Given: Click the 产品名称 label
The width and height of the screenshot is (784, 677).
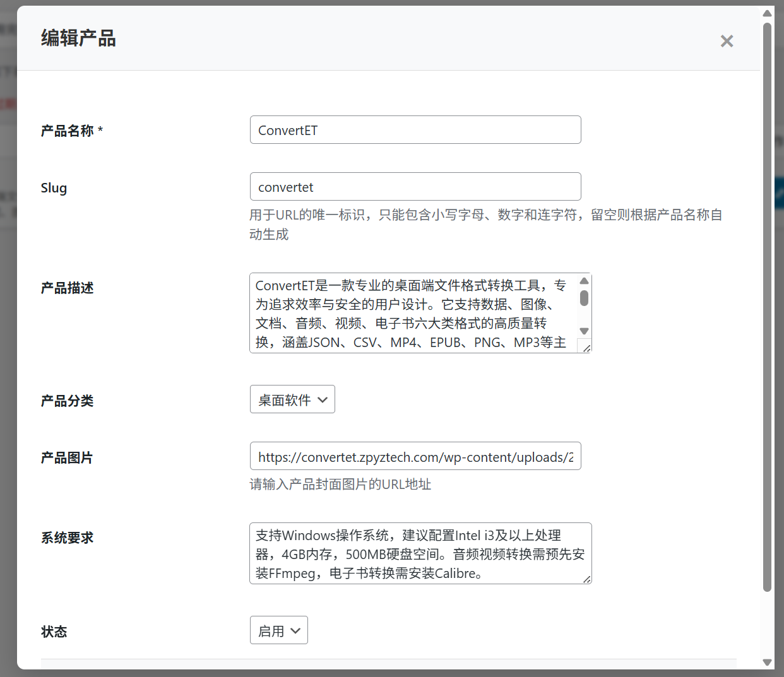Looking at the screenshot, I should click(68, 131).
